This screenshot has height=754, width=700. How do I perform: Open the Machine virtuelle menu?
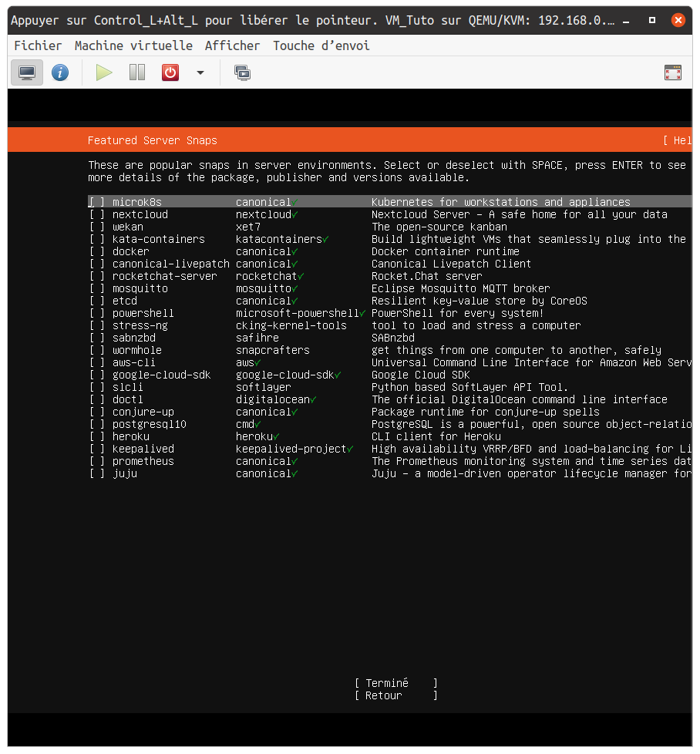tap(133, 45)
